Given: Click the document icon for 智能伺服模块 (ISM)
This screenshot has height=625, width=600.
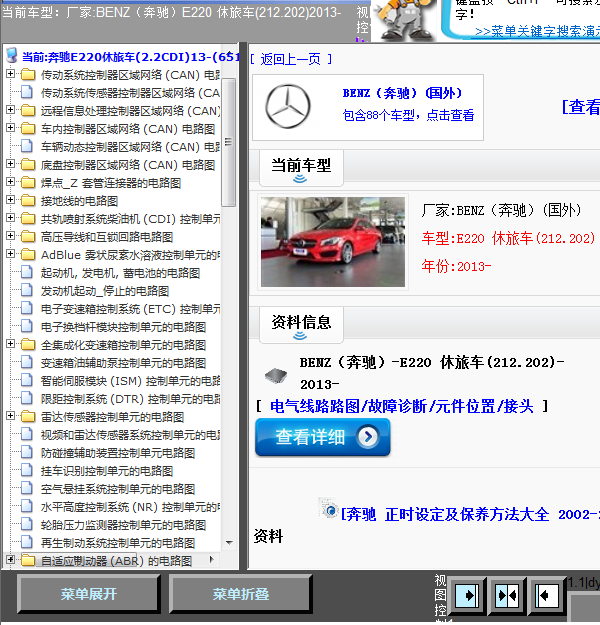Looking at the screenshot, I should coord(27,380).
